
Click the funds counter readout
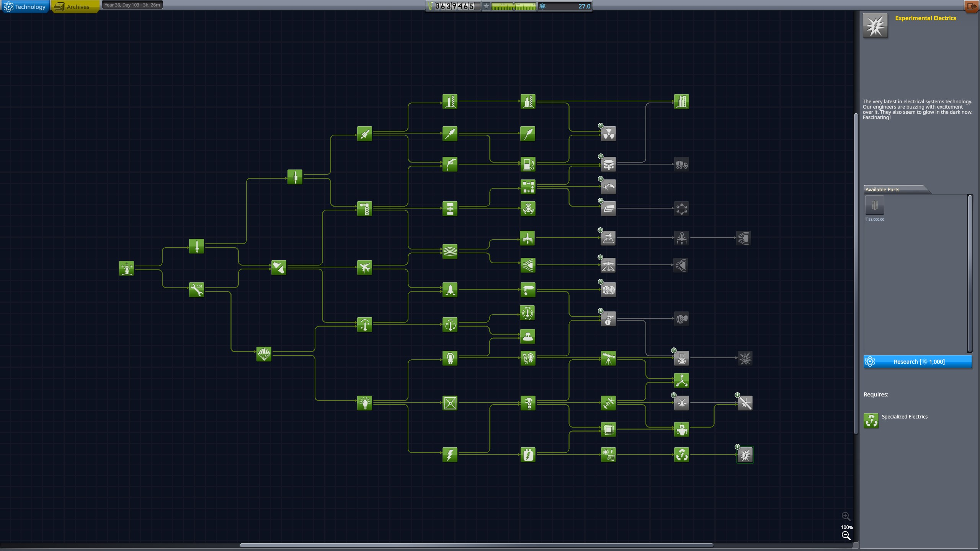tap(453, 6)
